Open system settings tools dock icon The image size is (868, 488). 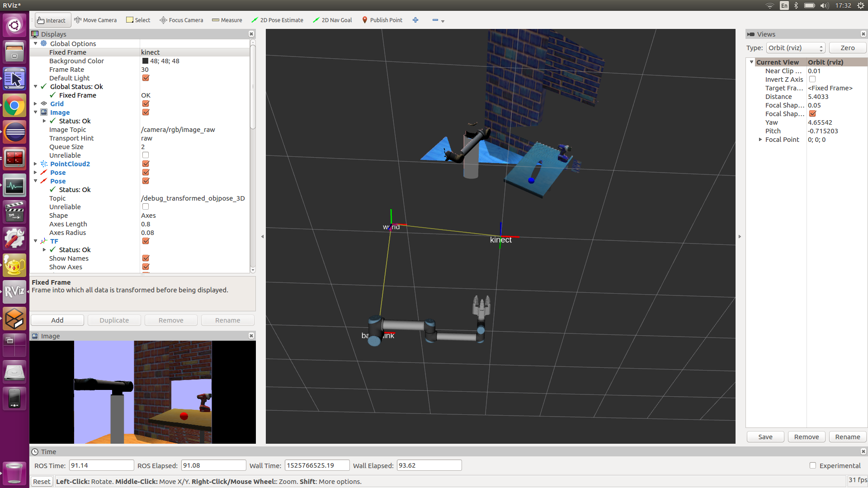pos(14,238)
